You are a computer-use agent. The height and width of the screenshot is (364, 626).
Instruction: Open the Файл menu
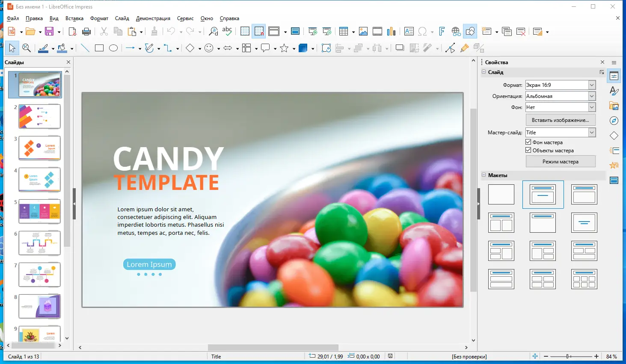[x=13, y=18]
